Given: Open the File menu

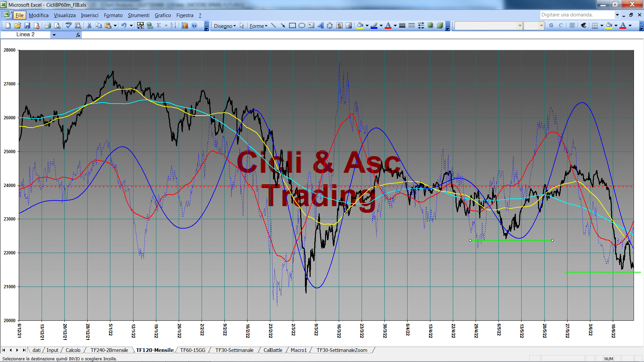Looking at the screenshot, I should coord(19,15).
